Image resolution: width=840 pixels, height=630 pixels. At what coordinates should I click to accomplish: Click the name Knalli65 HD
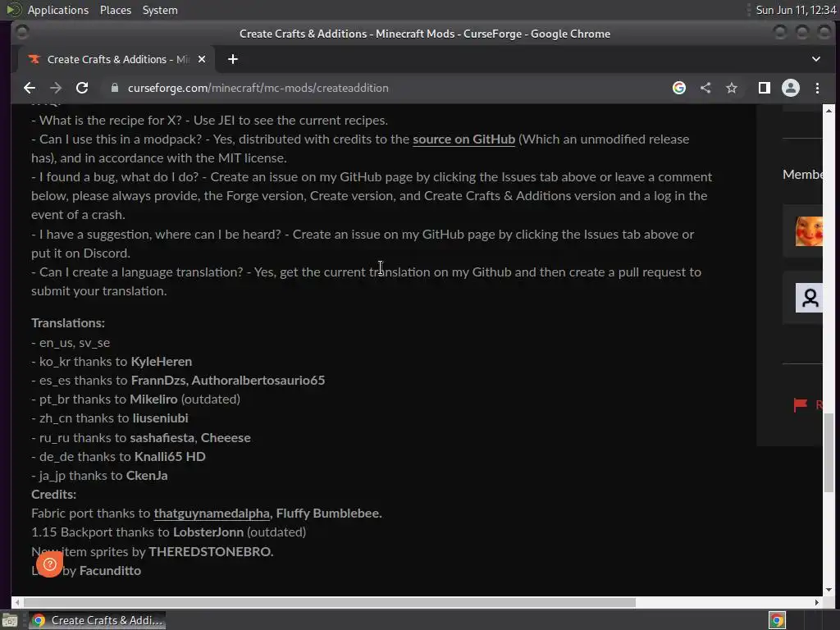[x=170, y=456]
